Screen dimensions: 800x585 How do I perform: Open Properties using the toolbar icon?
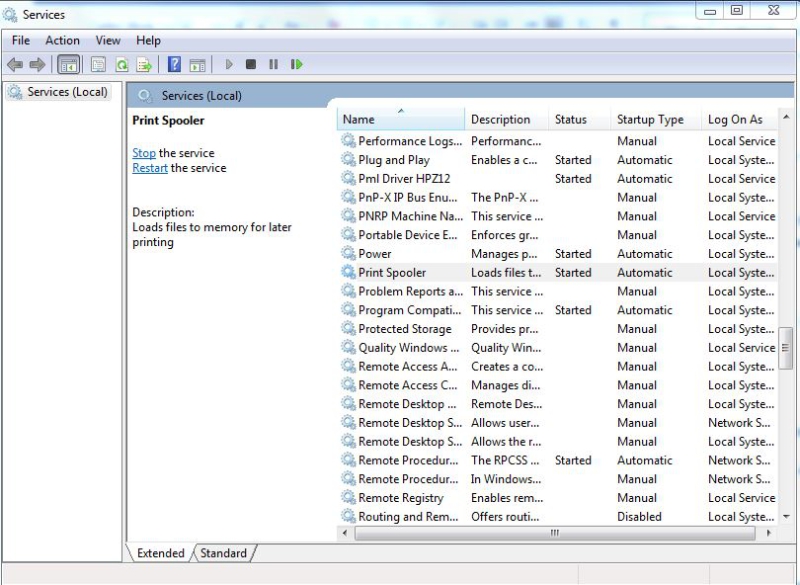pos(98,65)
